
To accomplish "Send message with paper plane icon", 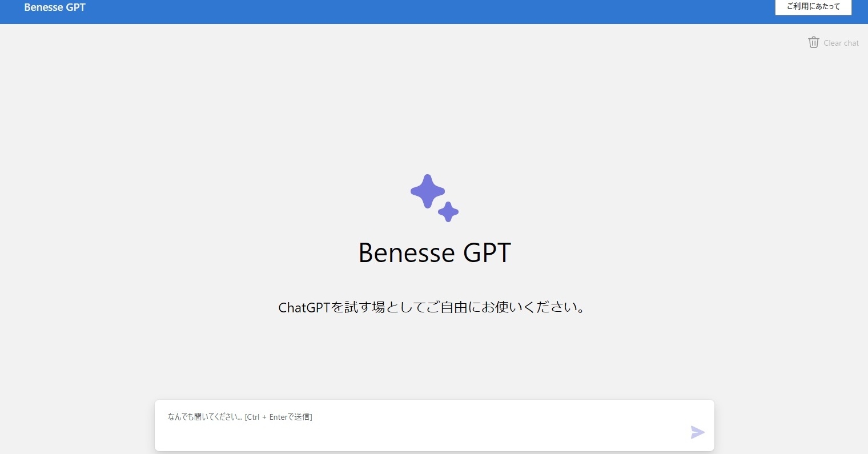I will coord(697,432).
